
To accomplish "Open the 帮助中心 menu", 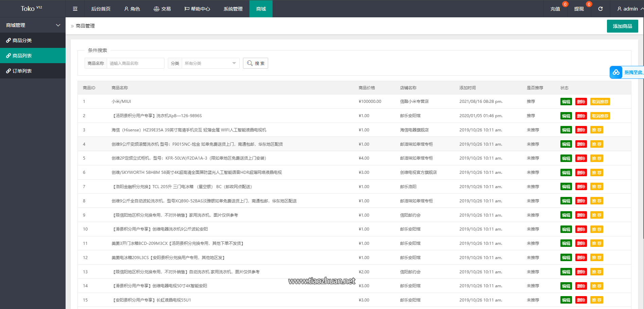I will pos(197,9).
